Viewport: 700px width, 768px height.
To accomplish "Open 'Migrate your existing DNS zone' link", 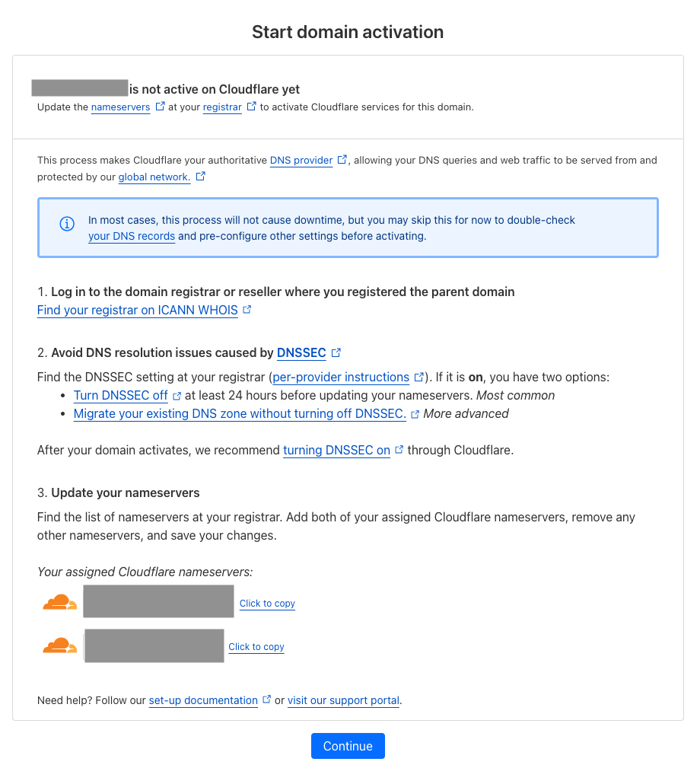I will coord(239,414).
